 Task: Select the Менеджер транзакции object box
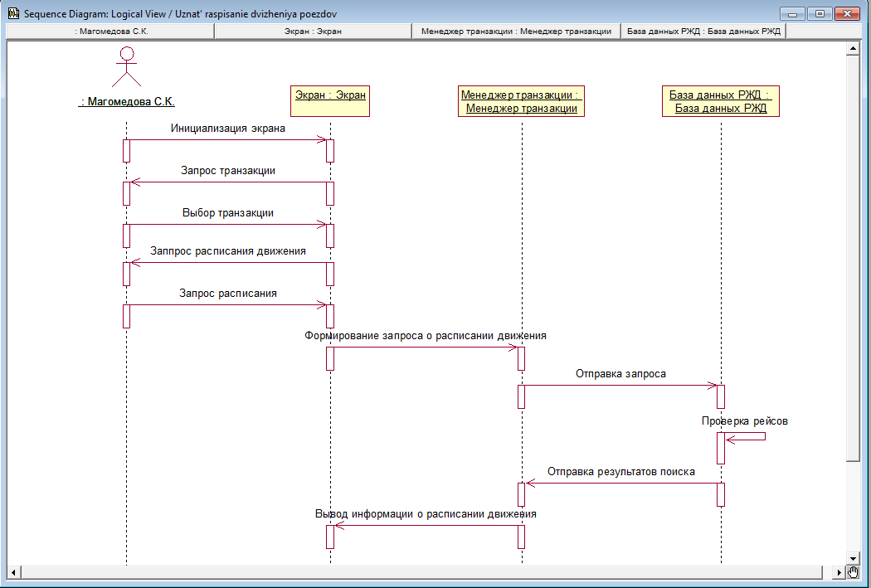point(521,101)
